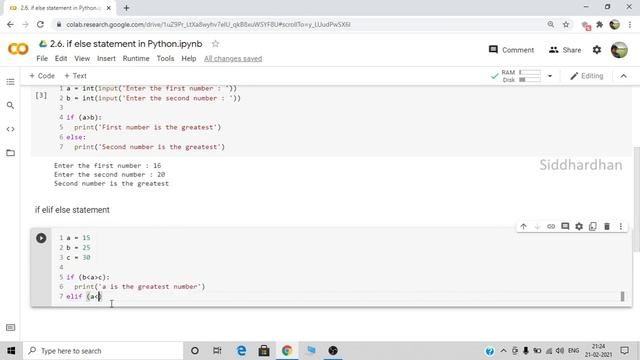Image resolution: width=640 pixels, height=360 pixels.
Task: Open code snippets sidebar icon
Action: 11,129
